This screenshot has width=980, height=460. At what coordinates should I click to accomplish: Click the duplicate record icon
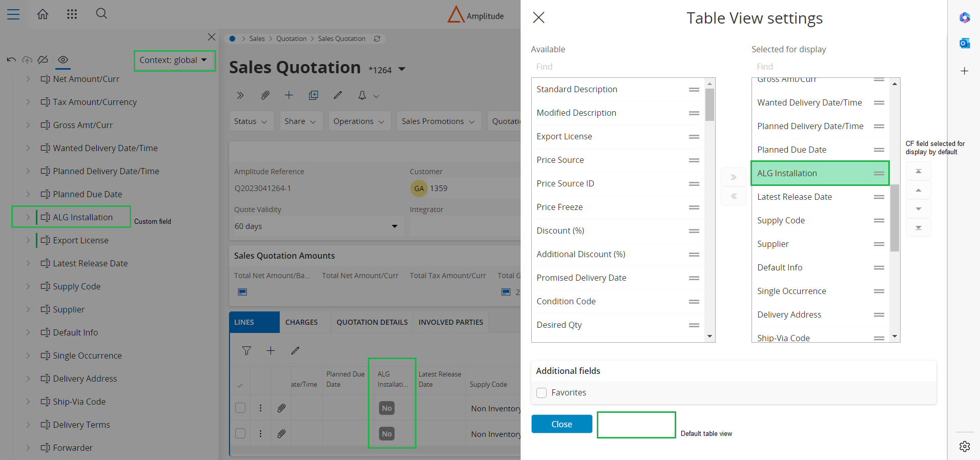[314, 95]
